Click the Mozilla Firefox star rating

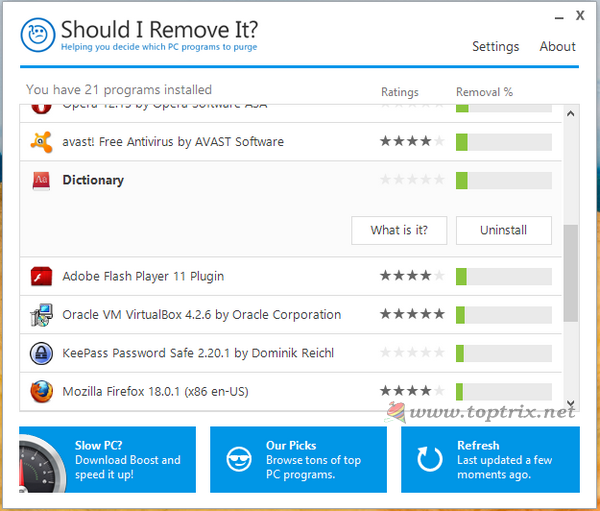click(x=412, y=391)
